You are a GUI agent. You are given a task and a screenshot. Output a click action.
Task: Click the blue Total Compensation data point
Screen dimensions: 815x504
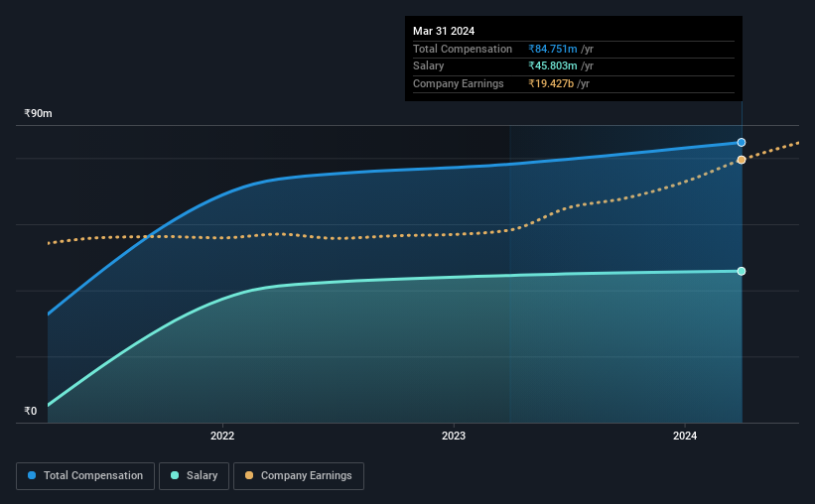pos(742,142)
